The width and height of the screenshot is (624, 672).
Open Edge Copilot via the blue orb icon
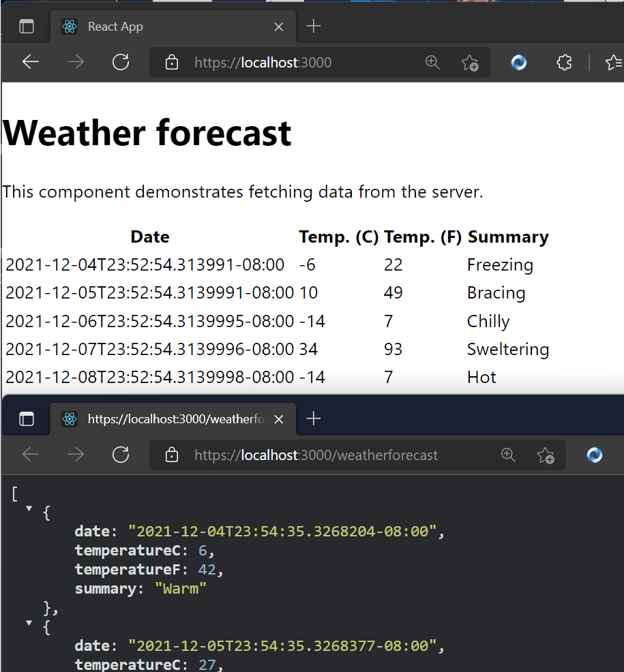point(518,62)
